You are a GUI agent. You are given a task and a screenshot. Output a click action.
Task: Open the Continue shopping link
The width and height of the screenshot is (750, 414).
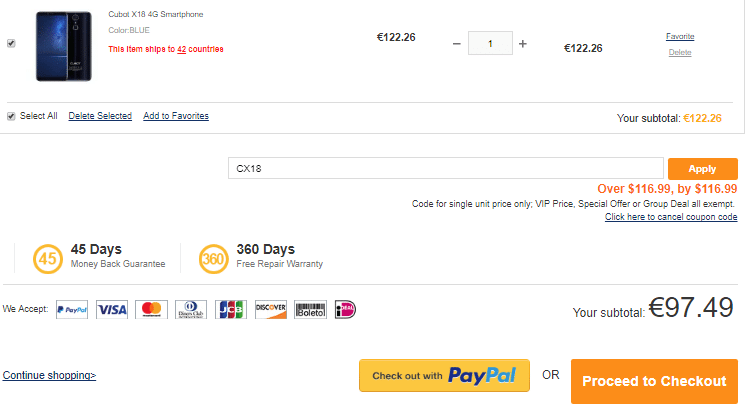49,376
